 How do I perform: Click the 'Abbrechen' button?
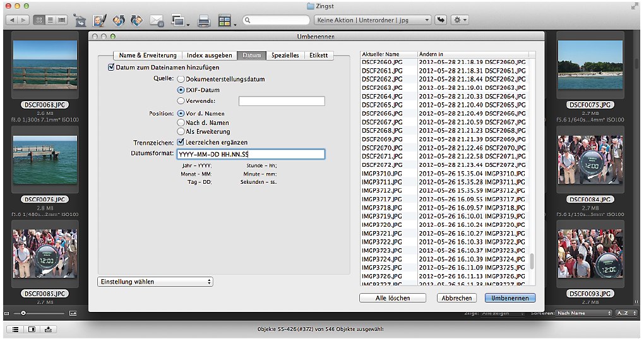tap(456, 298)
